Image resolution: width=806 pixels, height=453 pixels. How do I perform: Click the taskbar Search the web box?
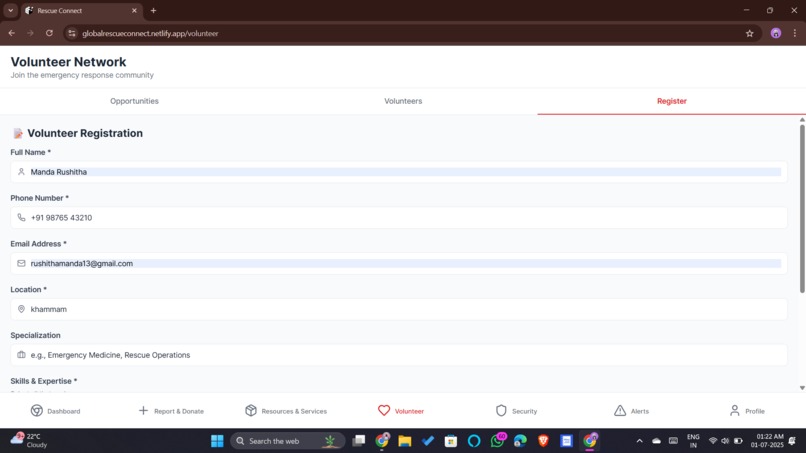[x=286, y=441]
